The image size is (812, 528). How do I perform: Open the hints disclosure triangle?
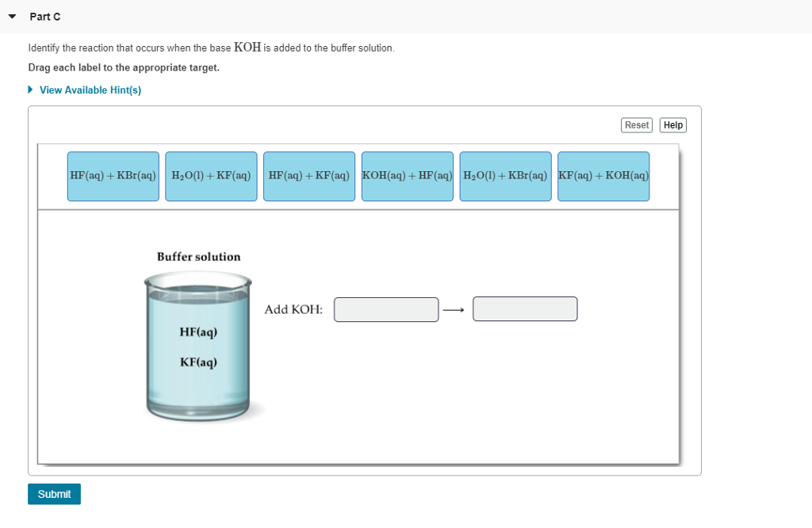click(x=29, y=90)
